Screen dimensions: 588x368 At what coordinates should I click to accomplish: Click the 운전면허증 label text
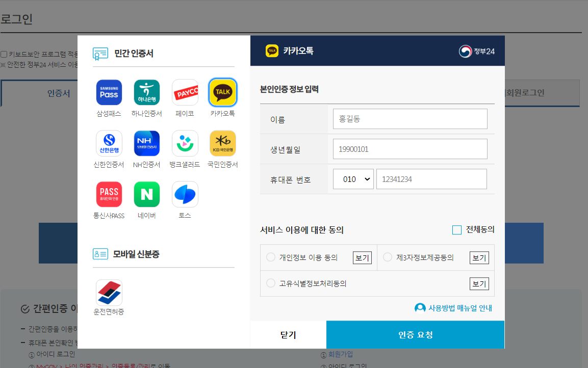(x=109, y=312)
